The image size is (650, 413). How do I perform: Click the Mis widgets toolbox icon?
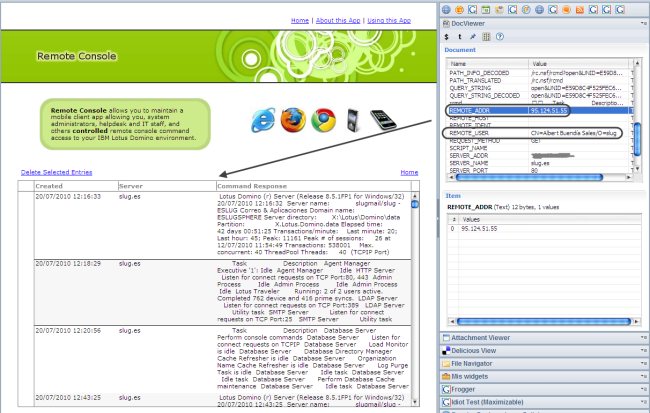tap(446, 377)
